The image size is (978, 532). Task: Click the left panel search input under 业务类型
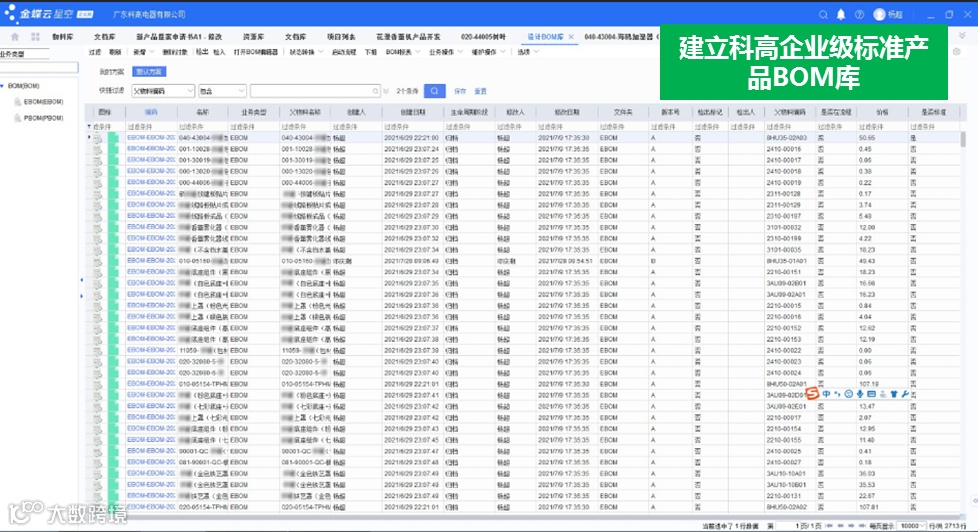tap(39, 67)
